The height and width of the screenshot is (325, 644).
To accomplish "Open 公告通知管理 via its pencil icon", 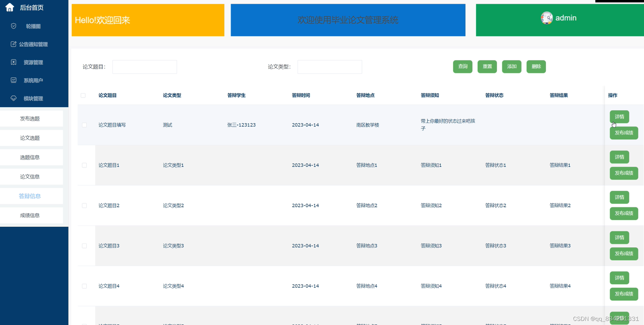I will pyautogui.click(x=13, y=44).
